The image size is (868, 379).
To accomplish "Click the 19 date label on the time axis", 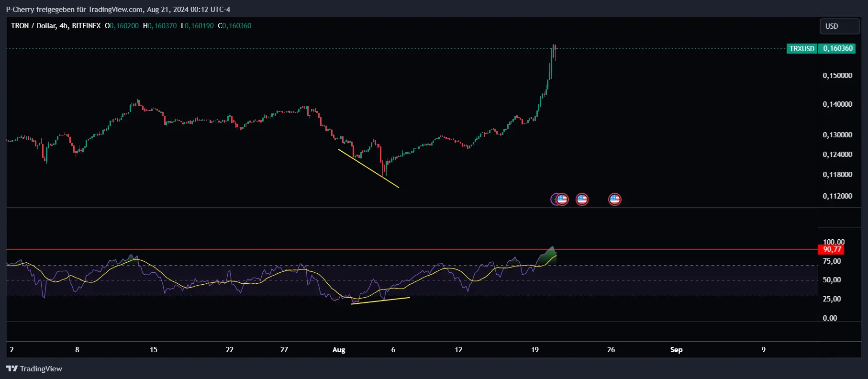I will click(535, 350).
